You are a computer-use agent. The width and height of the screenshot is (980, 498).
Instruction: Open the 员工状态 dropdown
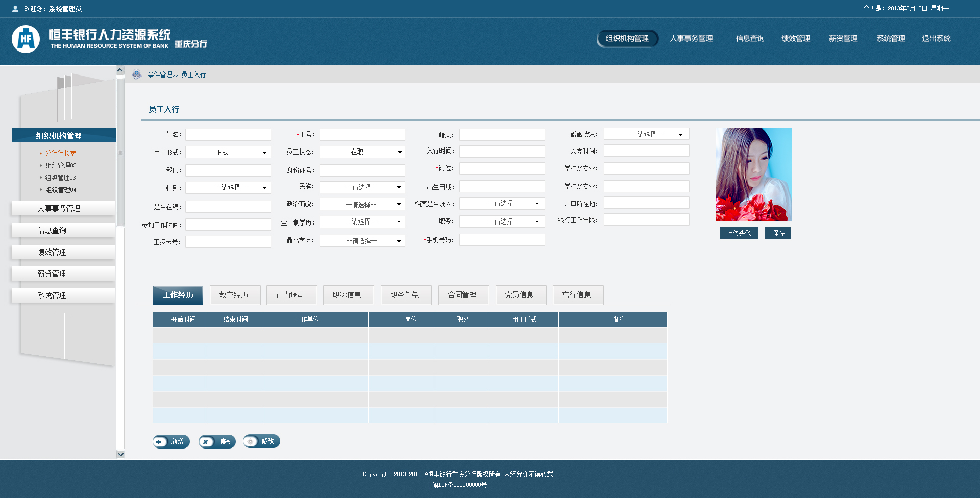pos(362,152)
